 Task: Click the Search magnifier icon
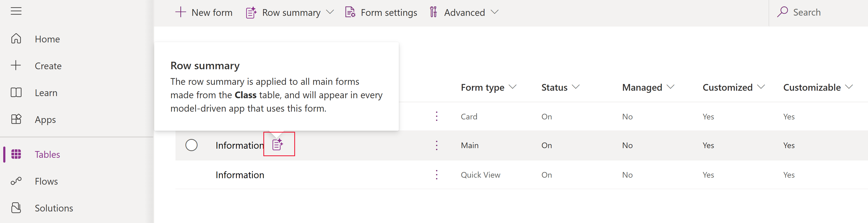[783, 12]
